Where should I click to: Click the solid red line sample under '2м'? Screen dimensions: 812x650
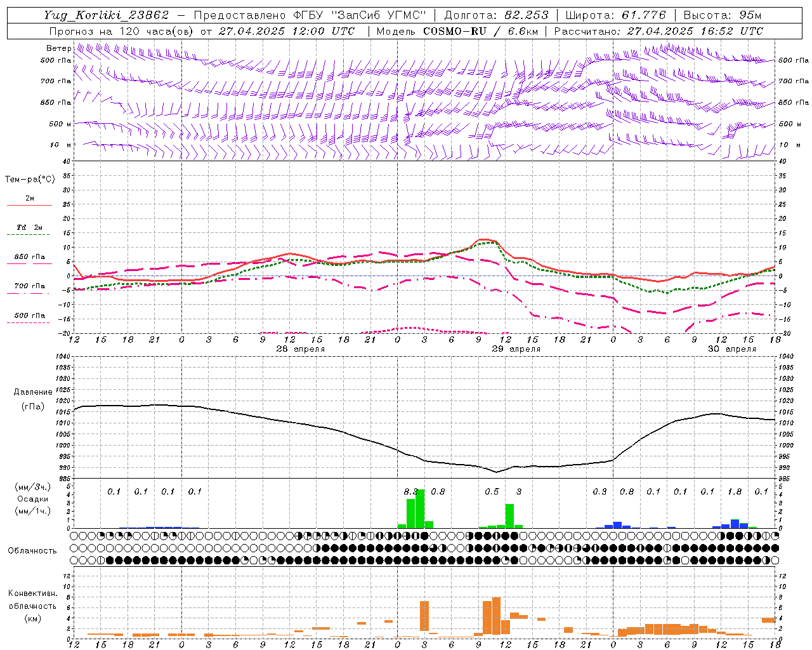(x=29, y=206)
